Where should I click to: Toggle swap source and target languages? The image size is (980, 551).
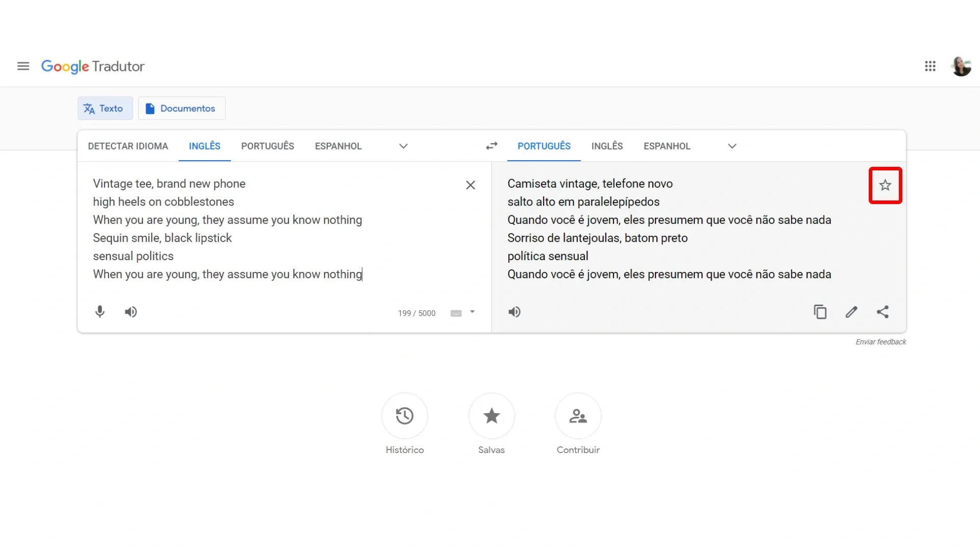(x=492, y=145)
